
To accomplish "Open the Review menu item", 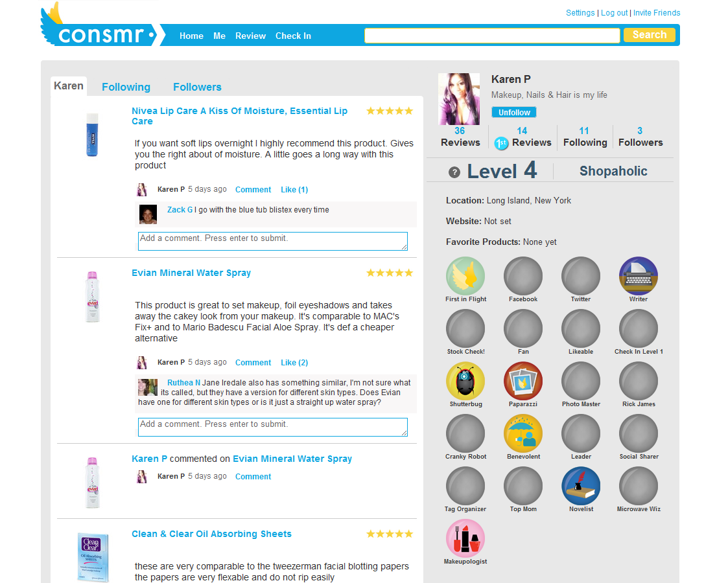I will pyautogui.click(x=250, y=36).
